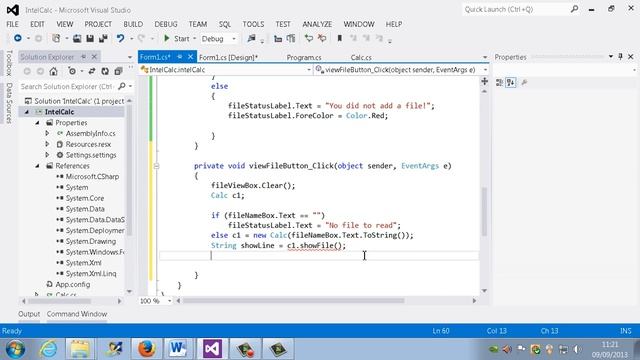Click the New Project toolbar icon
This screenshot has height=360, width=640.
tap(56, 38)
